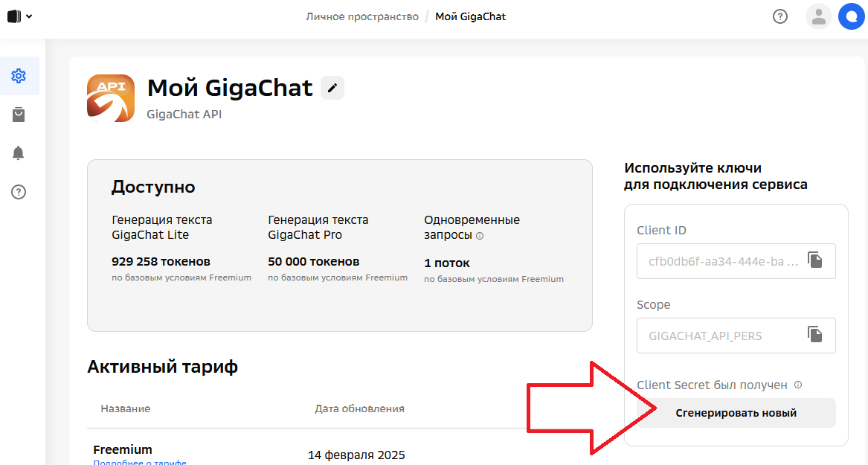Viewport: 868px width, 465px height.
Task: Click the blue circle assistant icon at top right
Action: point(852,16)
